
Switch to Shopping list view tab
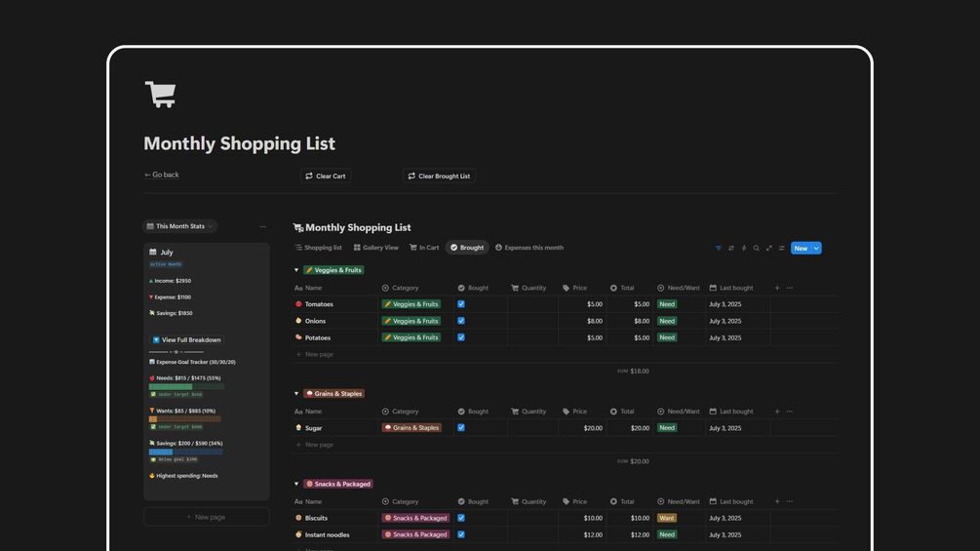(x=319, y=248)
